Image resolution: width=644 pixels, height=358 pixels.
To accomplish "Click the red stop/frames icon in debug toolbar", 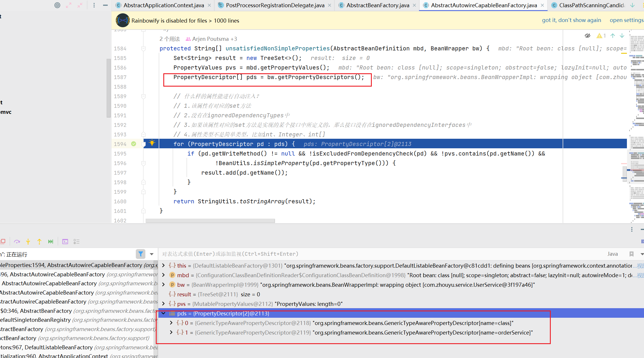I will (3, 242).
